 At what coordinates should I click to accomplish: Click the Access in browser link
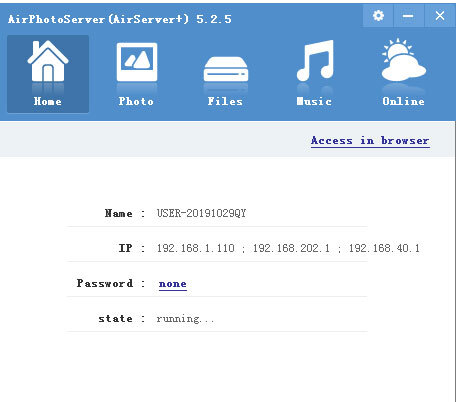tap(370, 141)
